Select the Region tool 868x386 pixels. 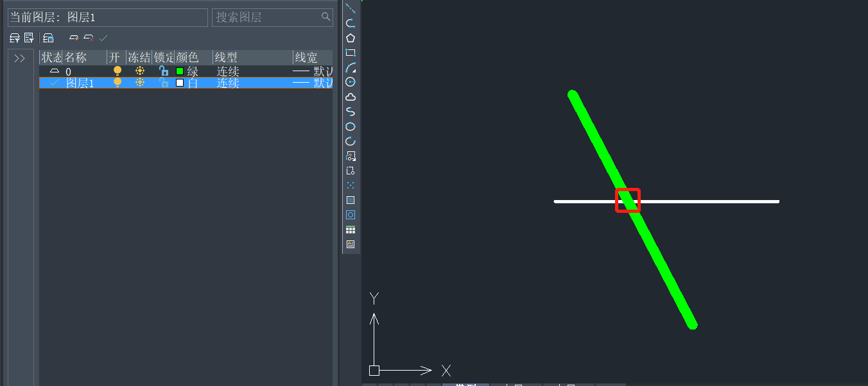351,215
